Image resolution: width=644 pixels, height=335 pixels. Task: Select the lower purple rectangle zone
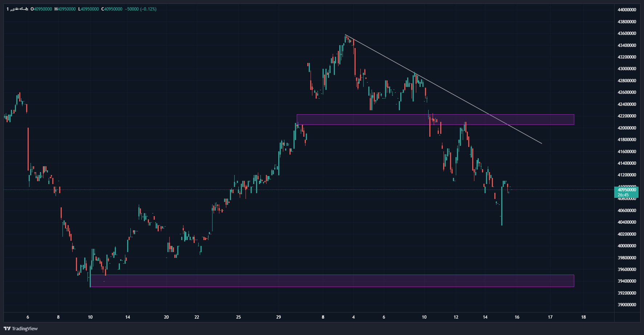click(327, 281)
